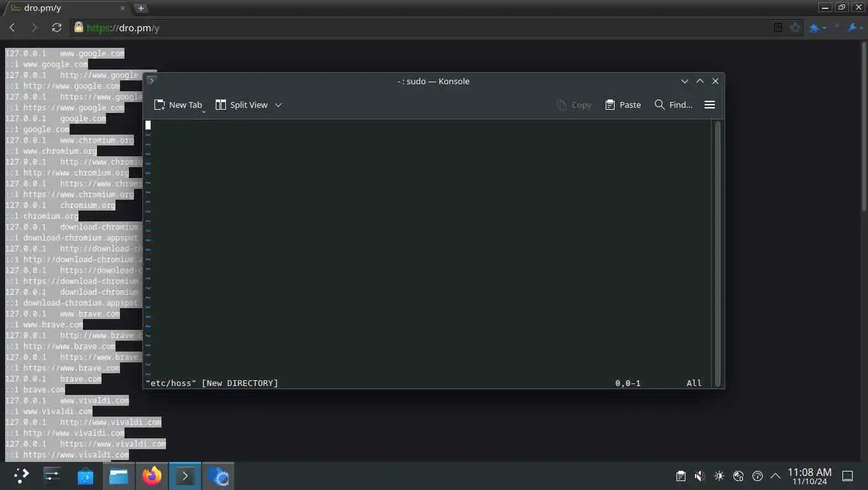Reload the dro.pm/y page
Viewport: 868px width, 490px height.
(x=57, y=27)
